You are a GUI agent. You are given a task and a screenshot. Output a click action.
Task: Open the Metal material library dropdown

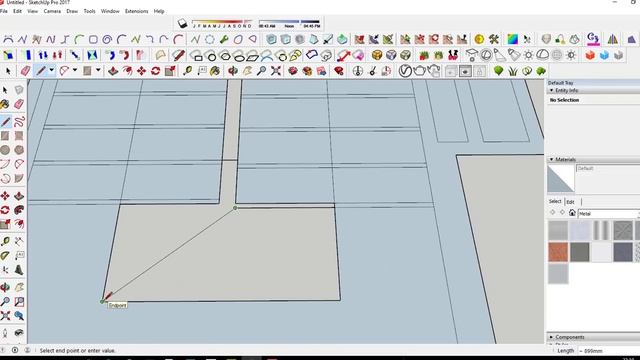(608, 213)
